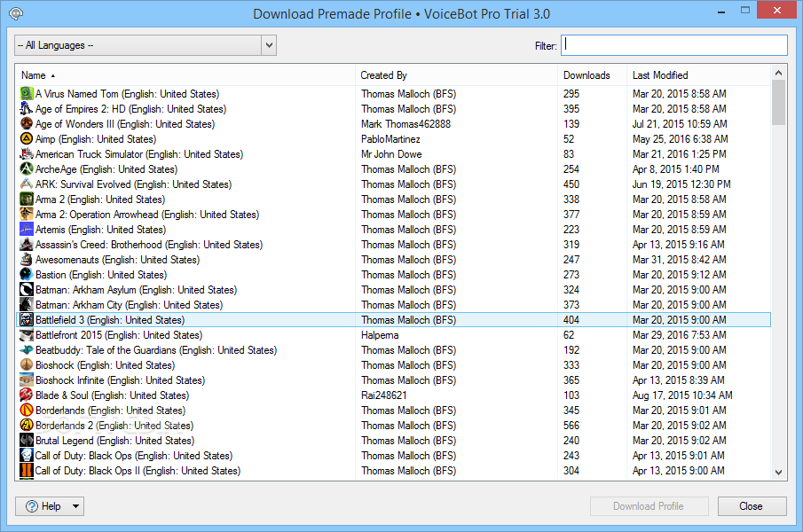This screenshot has height=532, width=803.
Task: Select Borderlands (English: United States) row text
Action: (111, 411)
